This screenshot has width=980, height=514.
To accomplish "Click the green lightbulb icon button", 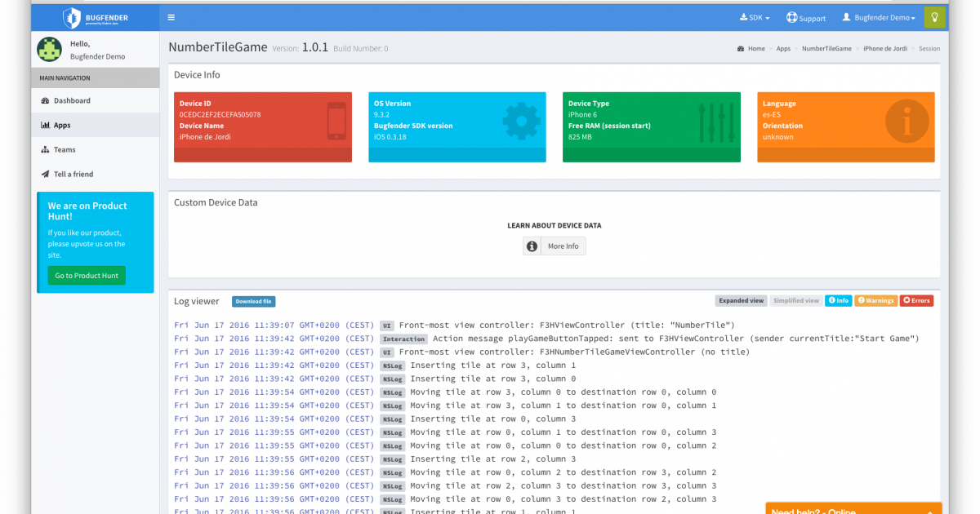I will pyautogui.click(x=934, y=17).
